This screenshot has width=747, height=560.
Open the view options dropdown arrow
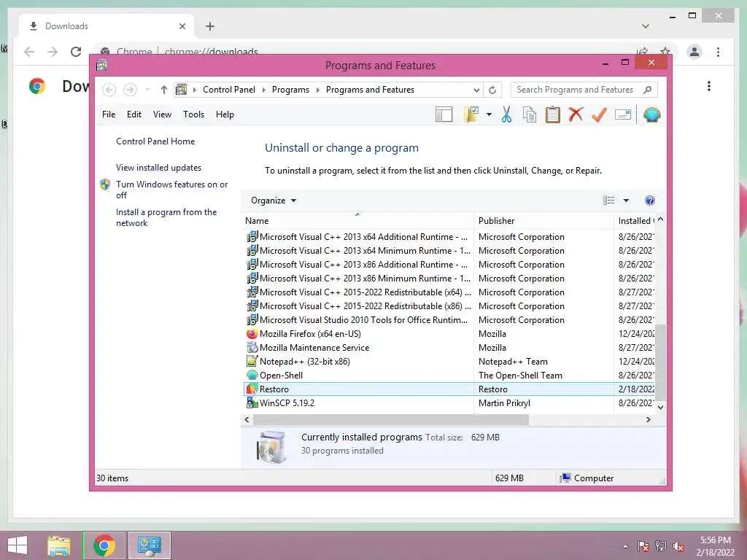(626, 201)
